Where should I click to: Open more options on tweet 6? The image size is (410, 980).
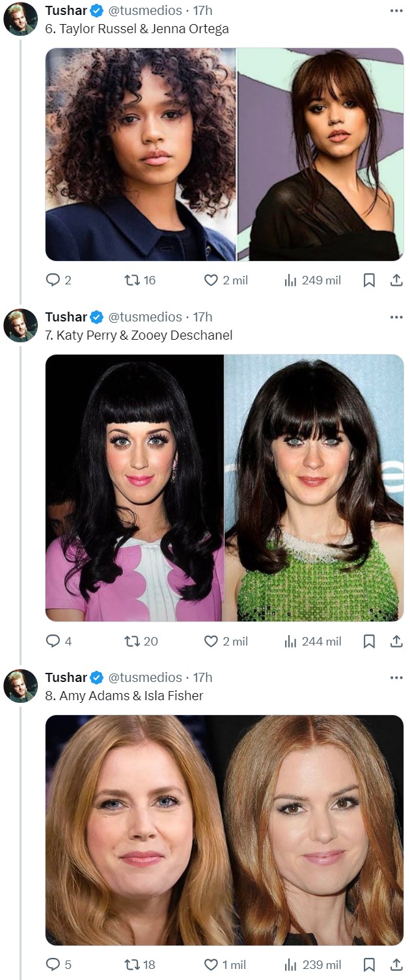tap(396, 10)
